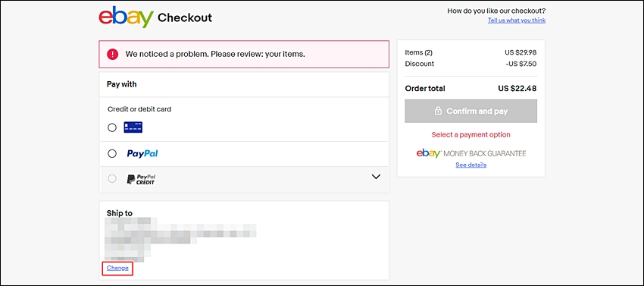Click the blue credit card icon
Viewport: 644px width, 286px height.
133,127
